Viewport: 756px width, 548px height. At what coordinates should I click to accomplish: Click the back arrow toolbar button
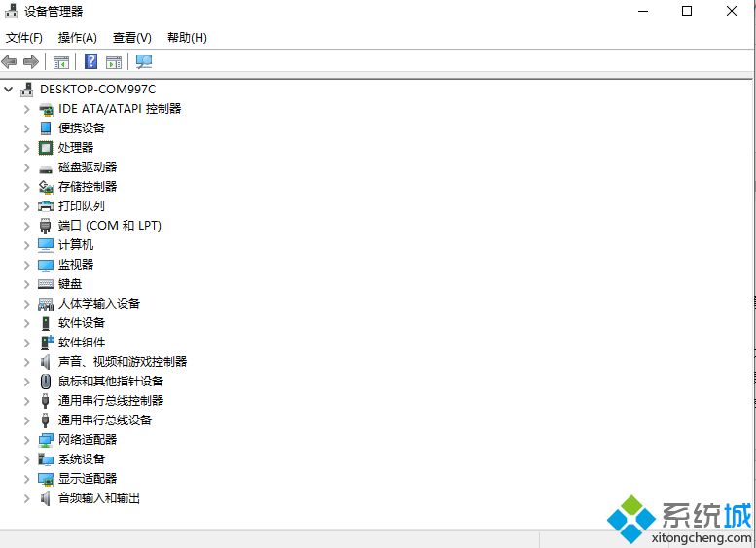point(9,61)
